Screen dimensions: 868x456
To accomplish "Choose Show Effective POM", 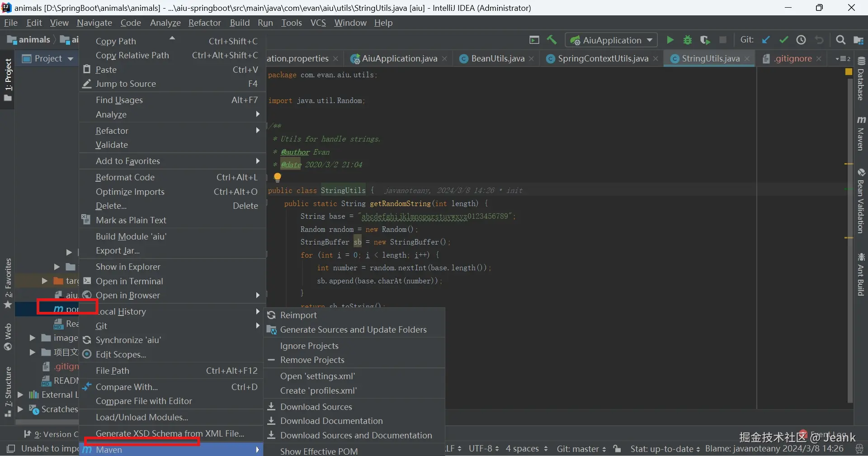I will point(354,451).
